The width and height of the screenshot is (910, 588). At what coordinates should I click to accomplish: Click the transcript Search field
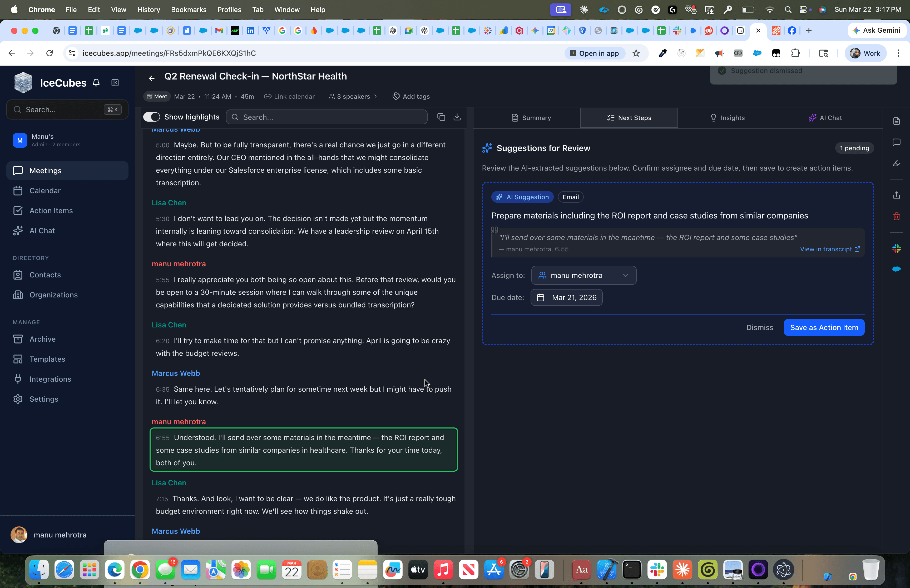(x=327, y=117)
